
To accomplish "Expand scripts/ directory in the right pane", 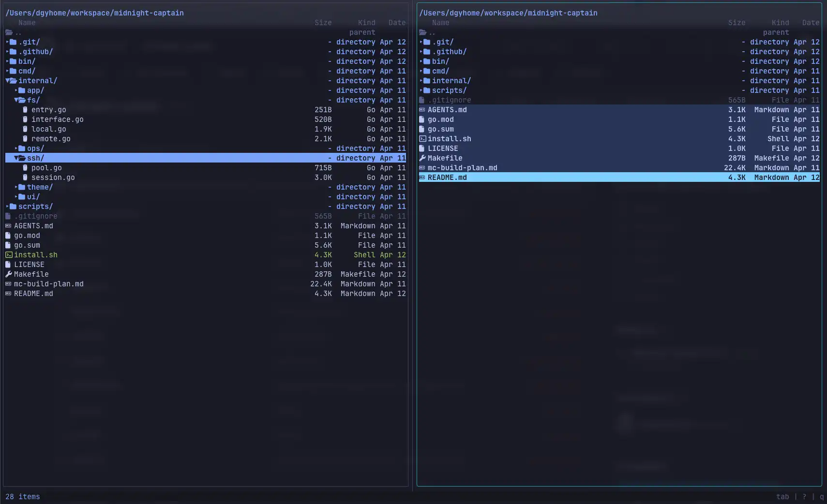I will 421,90.
